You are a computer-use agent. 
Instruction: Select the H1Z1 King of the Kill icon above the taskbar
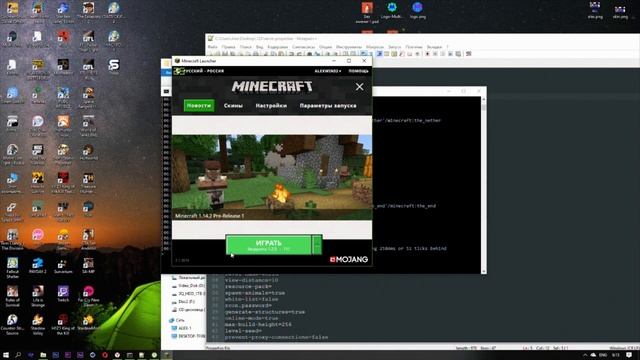point(63,325)
